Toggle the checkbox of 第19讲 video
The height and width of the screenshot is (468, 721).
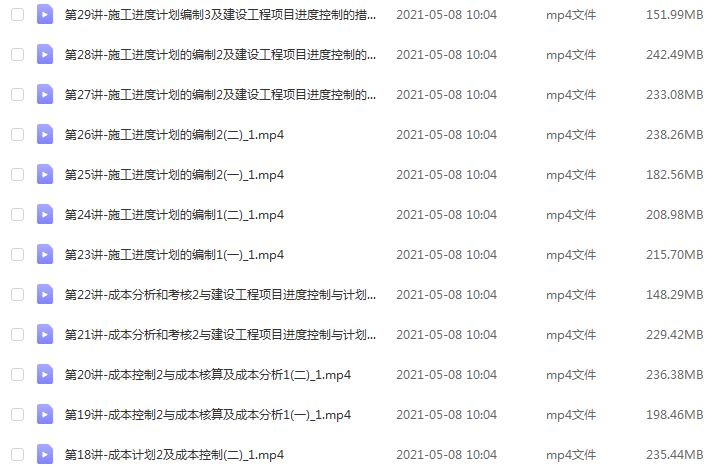tap(17, 415)
